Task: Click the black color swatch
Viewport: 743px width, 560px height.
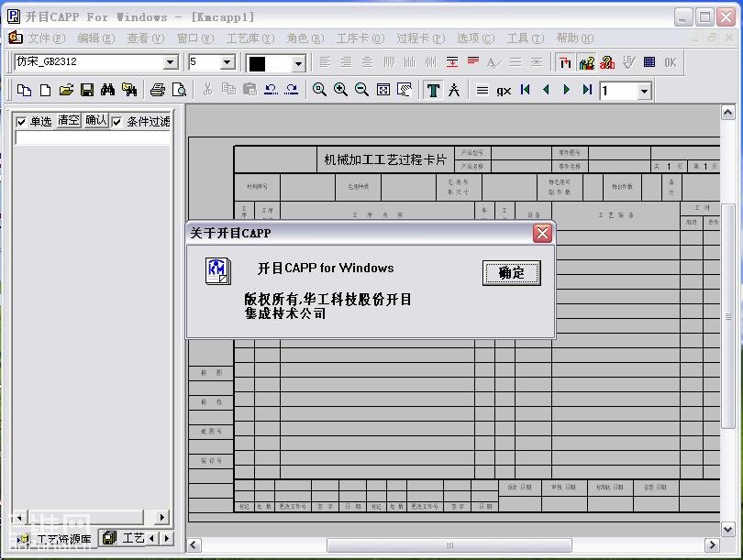Action: coord(258,63)
